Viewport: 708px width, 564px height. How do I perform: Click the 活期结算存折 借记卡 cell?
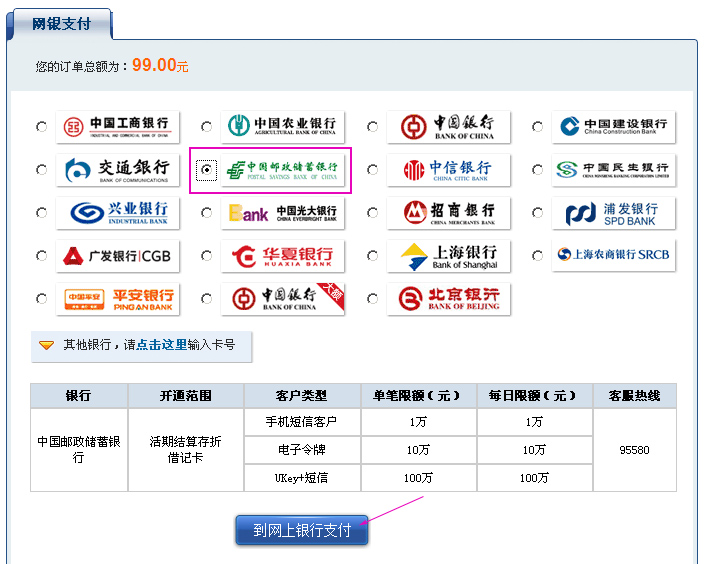click(x=186, y=450)
